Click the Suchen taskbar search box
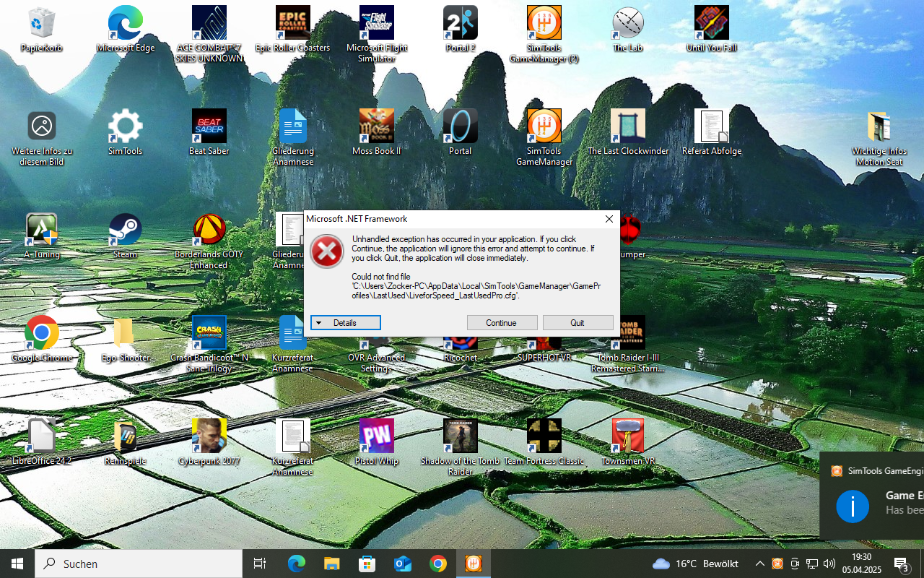Viewport: 924px width, 578px height. [x=139, y=564]
